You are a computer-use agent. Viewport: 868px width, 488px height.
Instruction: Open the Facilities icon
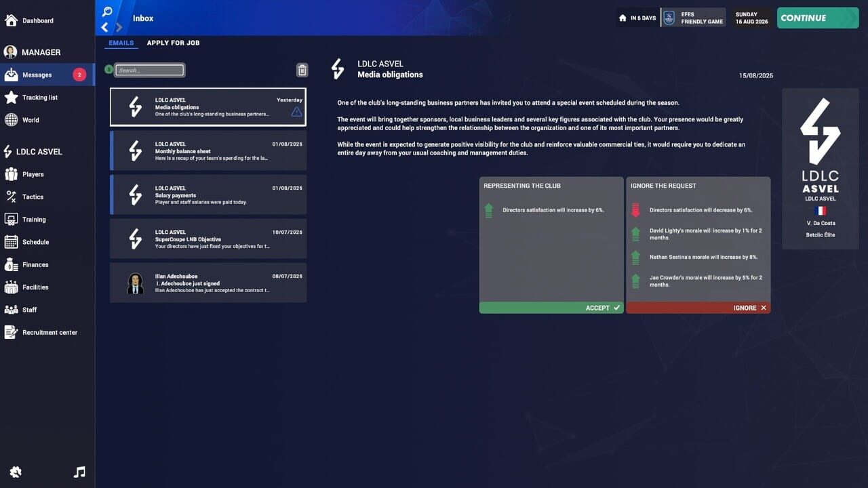[11, 287]
